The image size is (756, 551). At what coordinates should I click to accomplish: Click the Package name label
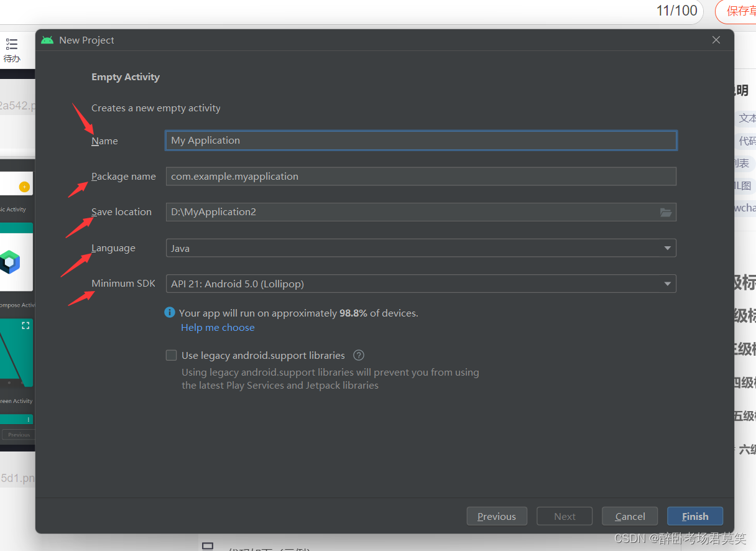(x=124, y=177)
